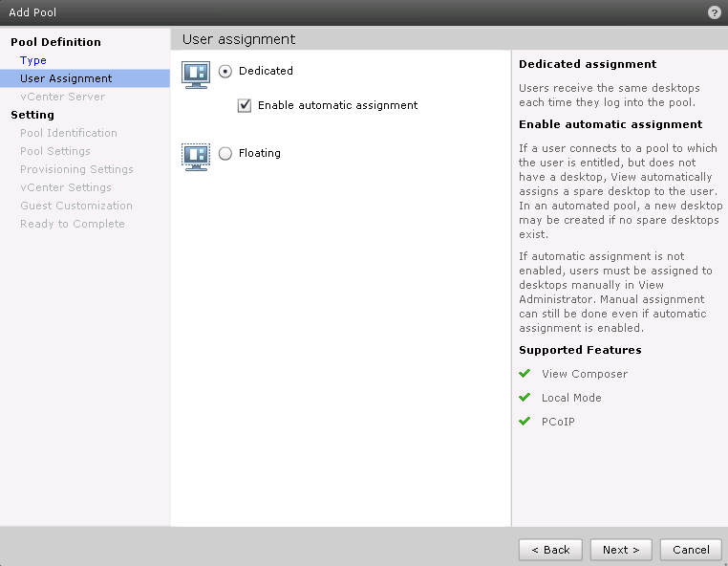The height and width of the screenshot is (566, 728).
Task: Click the Dedicated desktop monitor icon
Action: tap(196, 74)
